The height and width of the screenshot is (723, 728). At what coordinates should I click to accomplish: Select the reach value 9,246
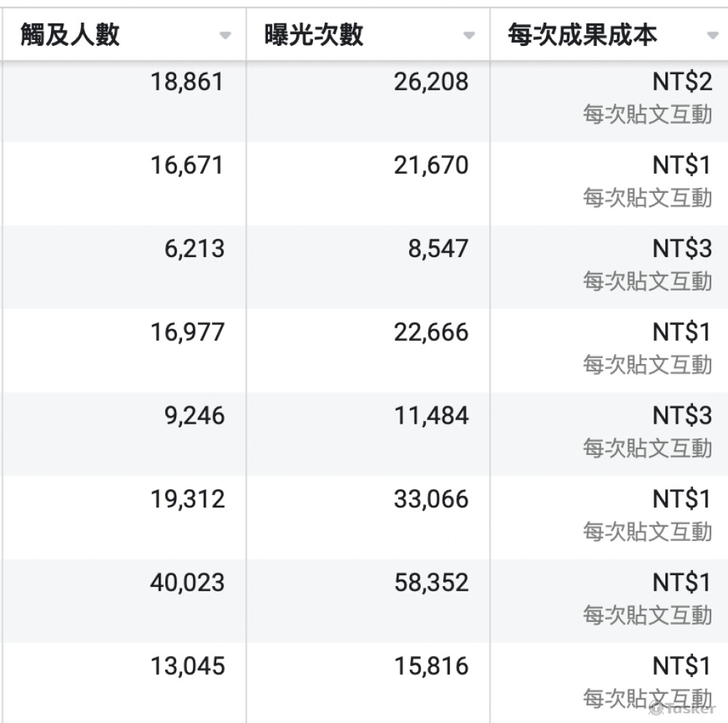[194, 416]
